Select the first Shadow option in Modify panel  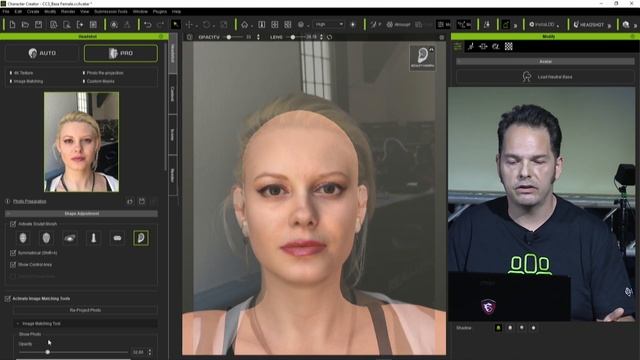click(498, 328)
